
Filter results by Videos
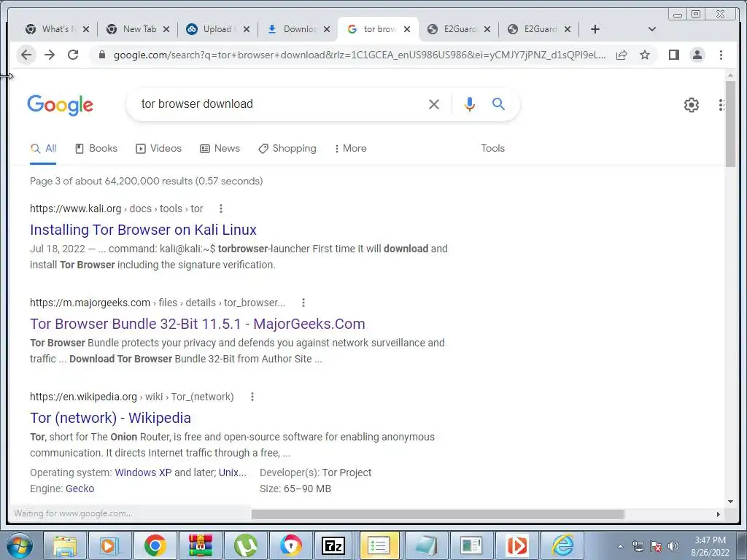coord(158,149)
